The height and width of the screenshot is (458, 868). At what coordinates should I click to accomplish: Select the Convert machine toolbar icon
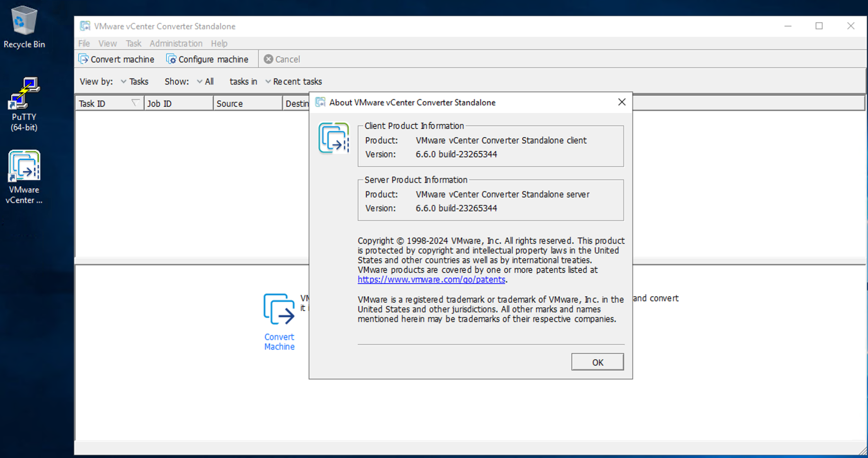click(x=83, y=59)
